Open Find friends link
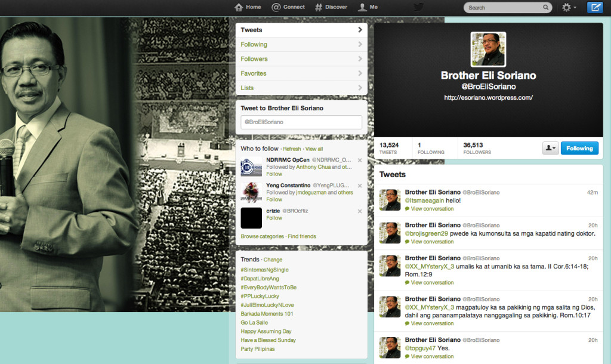This screenshot has height=364, width=611. [x=301, y=236]
